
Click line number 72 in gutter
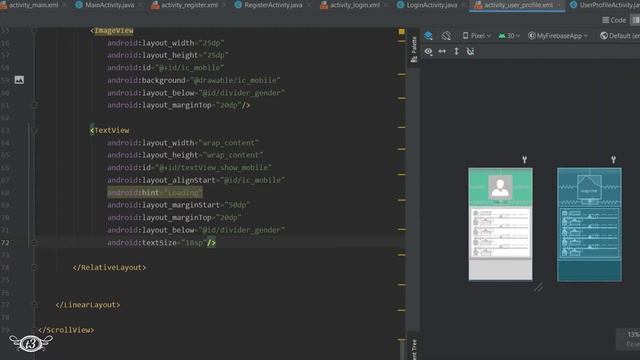tap(5, 243)
